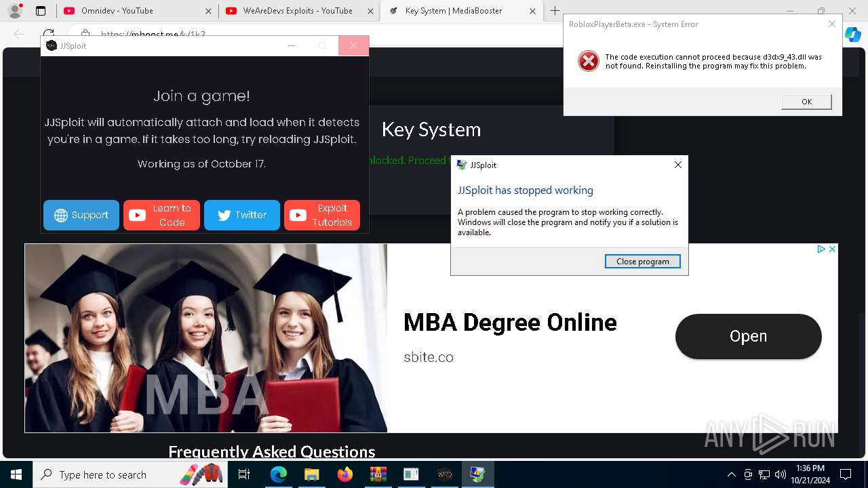The height and width of the screenshot is (488, 868).
Task: Click Close program in JJSploit crash dialog
Action: [x=643, y=262]
